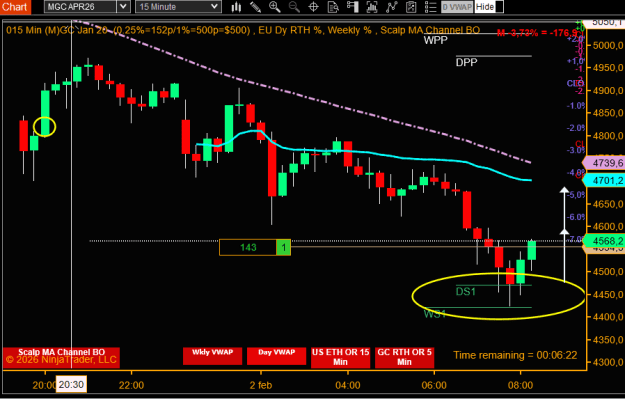This screenshot has height=399, width=625.
Task: Click the WS1 support label
Action: pyautogui.click(x=434, y=314)
